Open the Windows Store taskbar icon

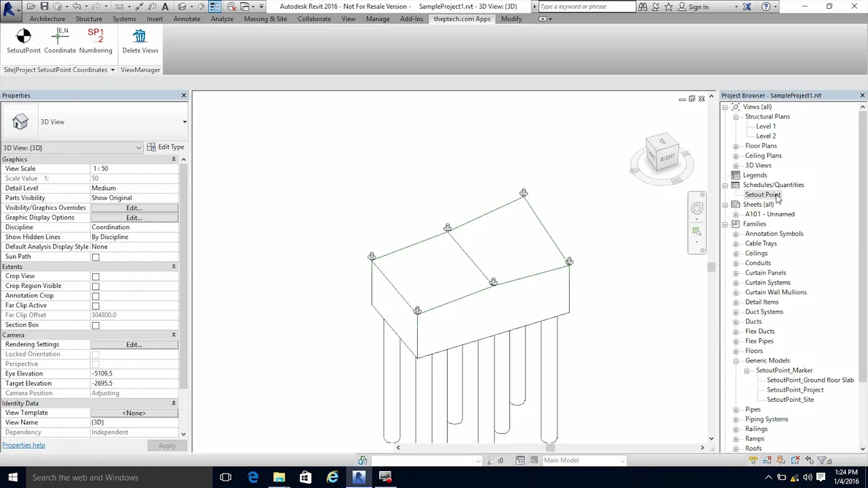tap(305, 477)
